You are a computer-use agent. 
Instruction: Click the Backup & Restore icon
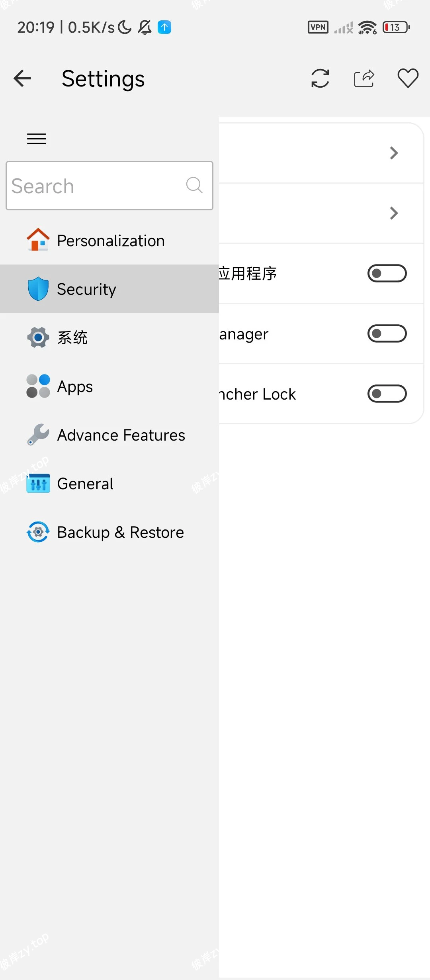pyautogui.click(x=38, y=531)
